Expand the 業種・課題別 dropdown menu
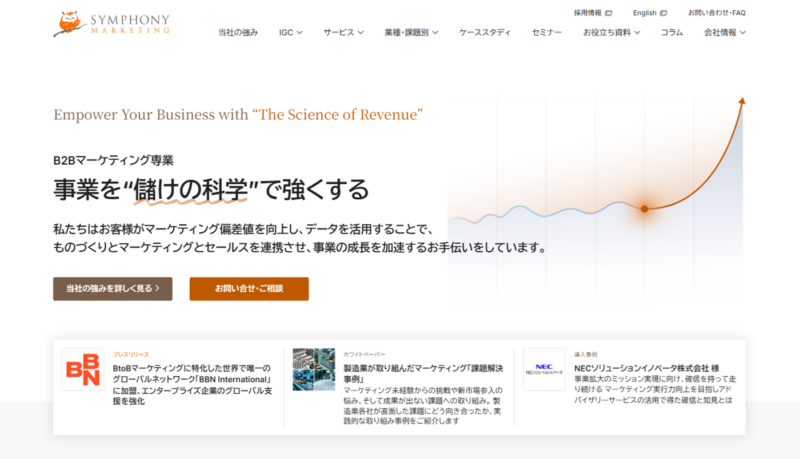 [410, 33]
